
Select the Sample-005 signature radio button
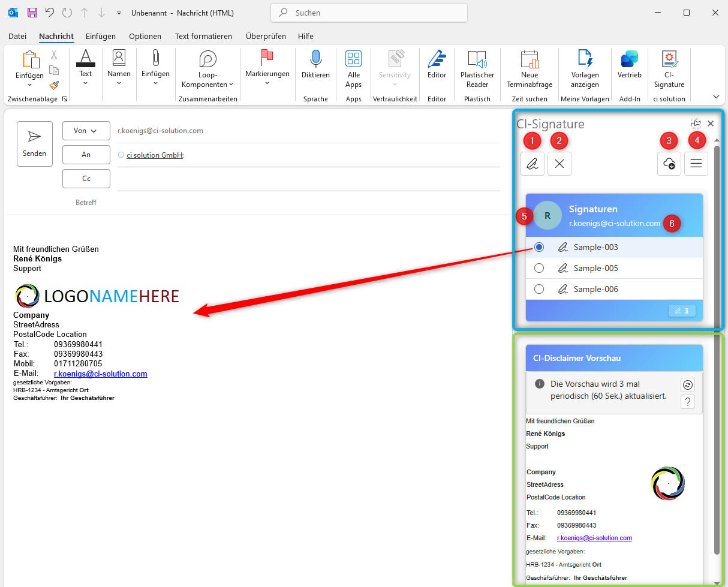point(539,268)
